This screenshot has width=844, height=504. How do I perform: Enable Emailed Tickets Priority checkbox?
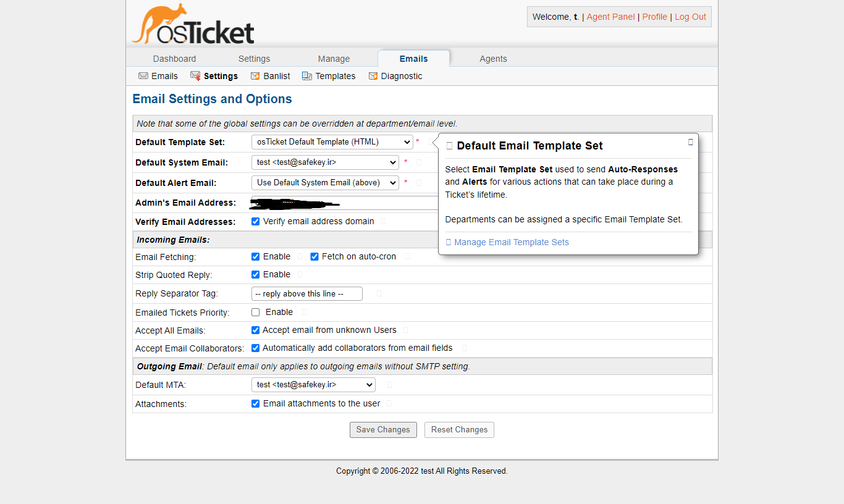pyautogui.click(x=255, y=312)
